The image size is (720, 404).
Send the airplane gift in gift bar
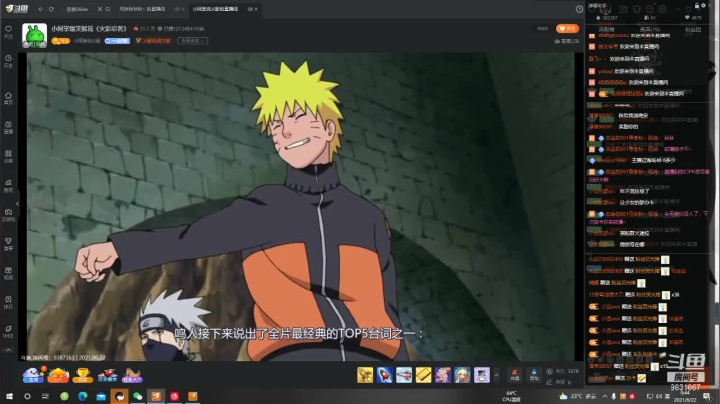click(404, 375)
